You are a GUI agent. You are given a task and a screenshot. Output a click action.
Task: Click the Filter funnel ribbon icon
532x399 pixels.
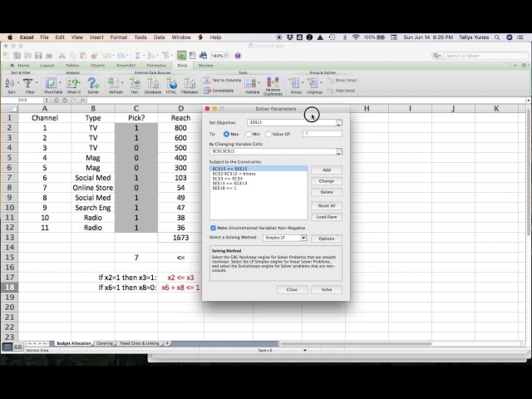tap(27, 83)
